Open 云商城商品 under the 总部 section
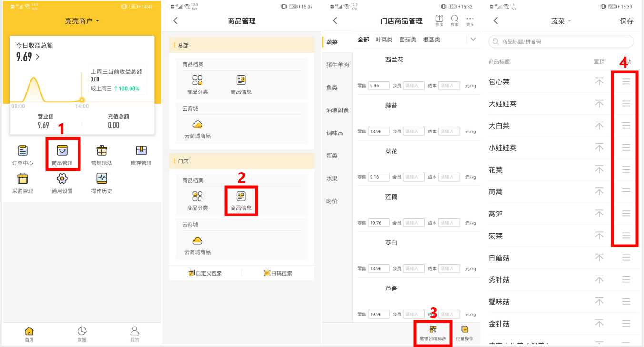The height and width of the screenshot is (347, 644). 198,129
